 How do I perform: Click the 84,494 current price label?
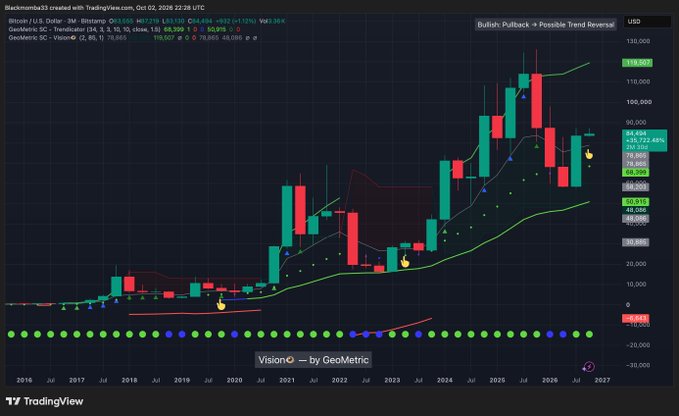636,133
